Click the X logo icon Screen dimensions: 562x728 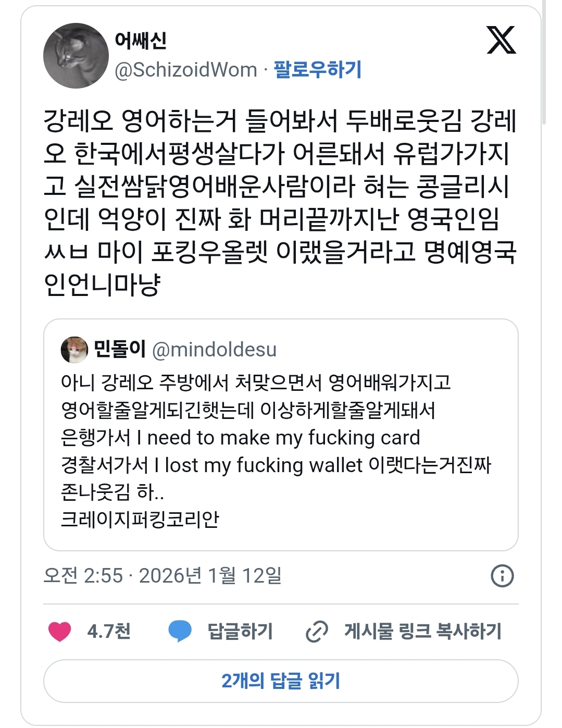pos(501,40)
